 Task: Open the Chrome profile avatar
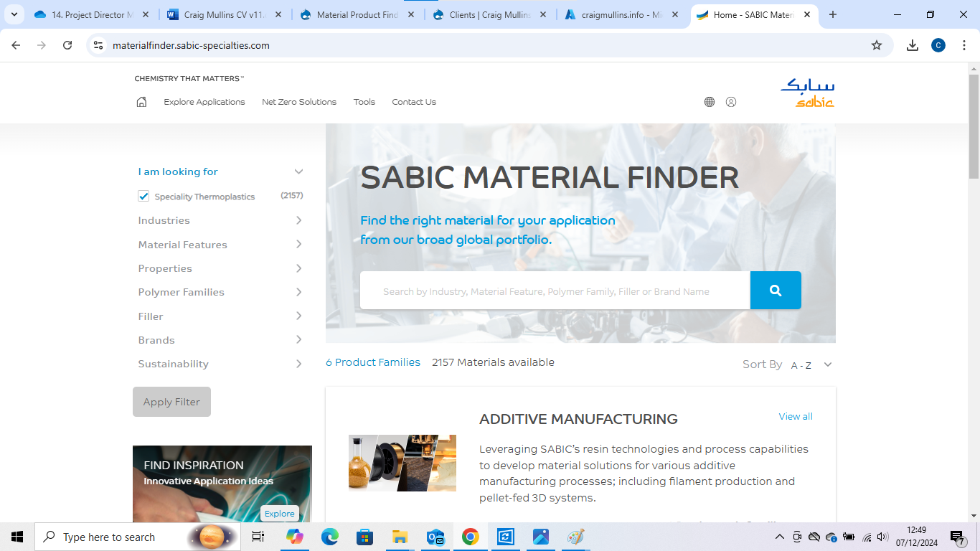click(x=938, y=45)
